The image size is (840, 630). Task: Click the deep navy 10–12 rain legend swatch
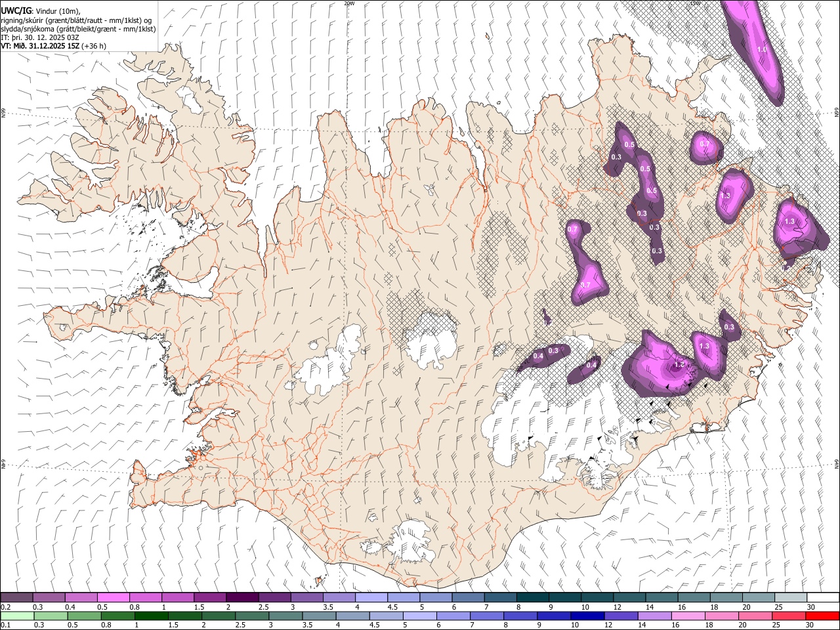tap(588, 616)
